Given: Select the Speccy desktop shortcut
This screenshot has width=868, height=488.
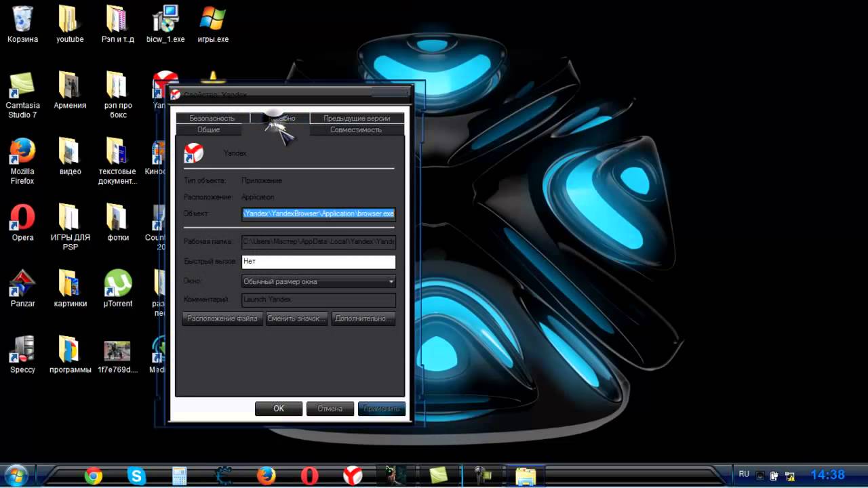Looking at the screenshot, I should tap(22, 355).
